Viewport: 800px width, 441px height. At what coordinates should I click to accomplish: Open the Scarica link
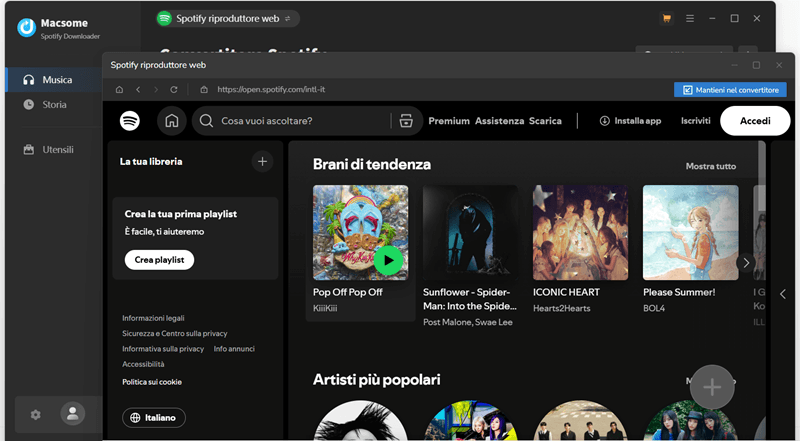(545, 121)
